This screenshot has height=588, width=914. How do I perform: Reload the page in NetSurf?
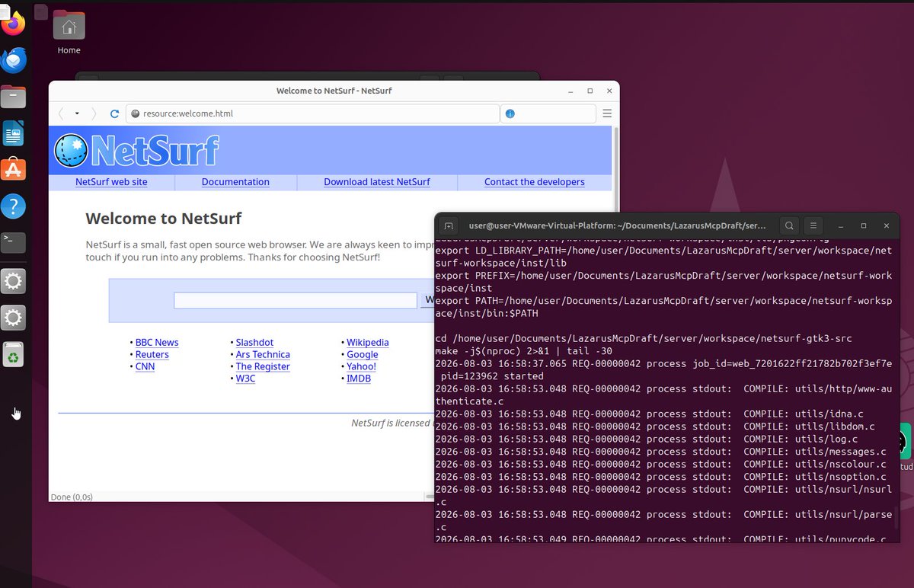(114, 113)
